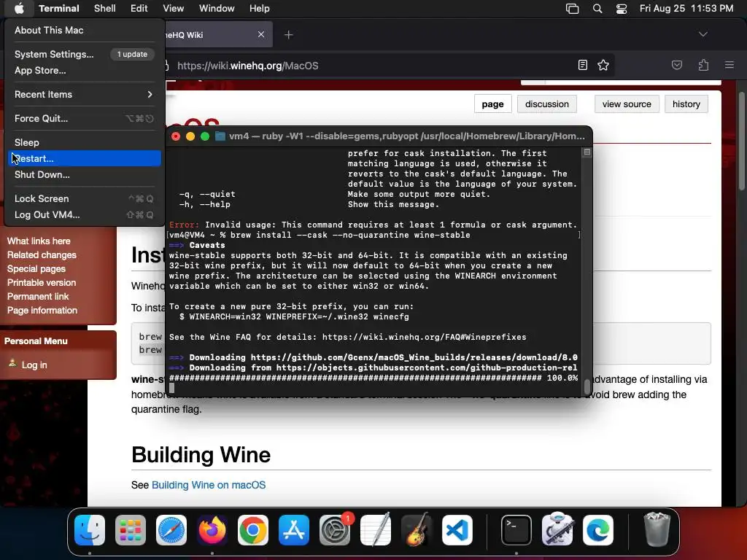Open Firefox extensions puzzle icon
The height and width of the screenshot is (560, 747).
click(703, 65)
